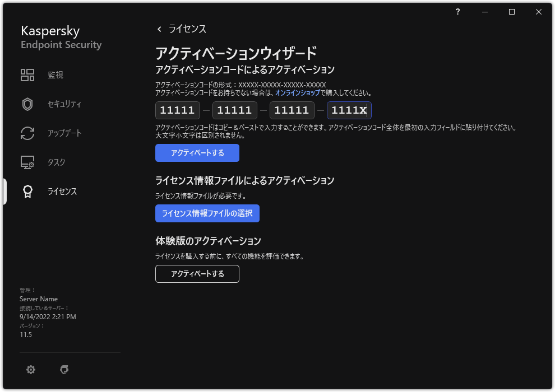Viewport: 555px width, 392px height.
Task: Click アクティベートする under the activation code
Action: tap(197, 152)
